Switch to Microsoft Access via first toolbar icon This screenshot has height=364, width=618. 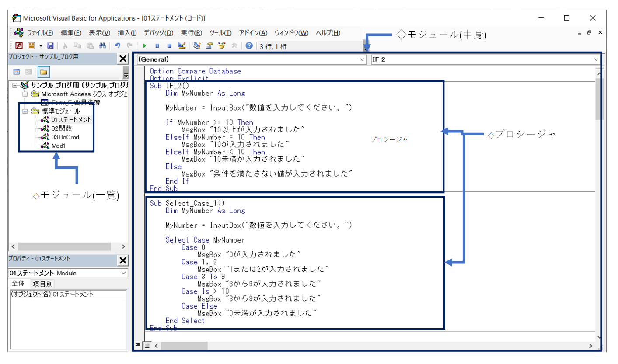click(20, 45)
